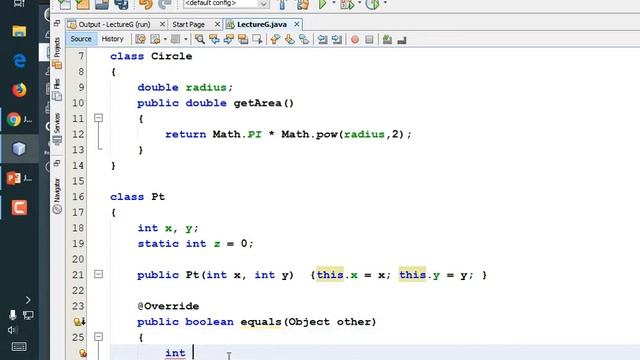This screenshot has height=360, width=640.
Task: Start macro recording red button
Action: tap(355, 40)
